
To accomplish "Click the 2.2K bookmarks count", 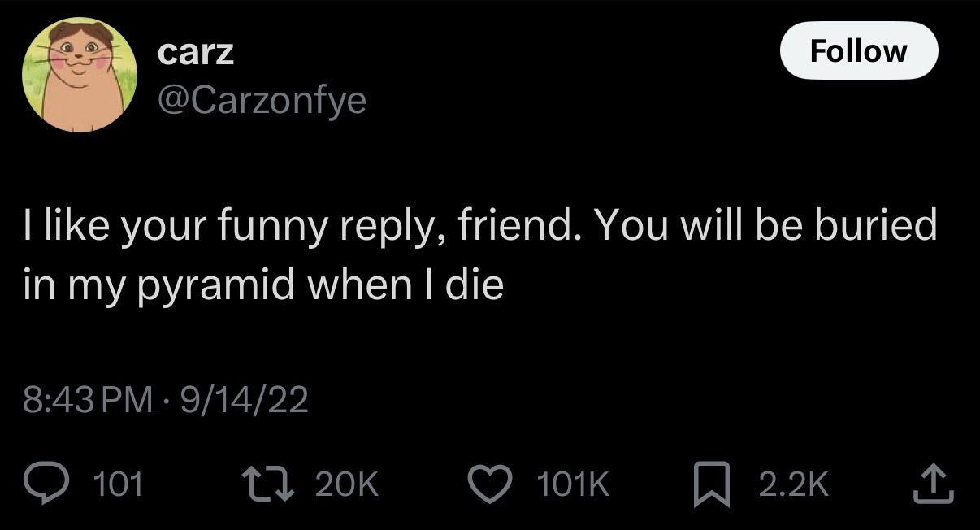I will [793, 484].
